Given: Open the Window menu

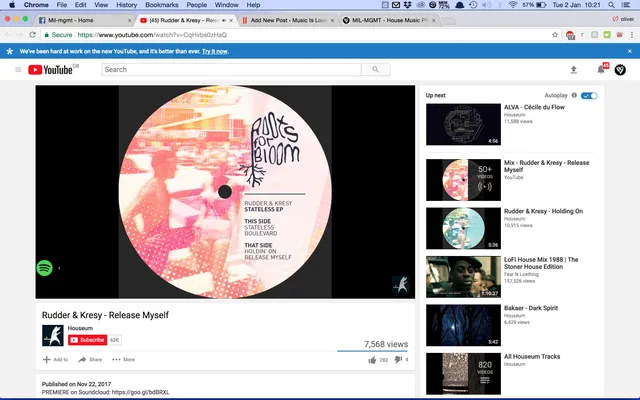Looking at the screenshot, I should click(x=227, y=5).
